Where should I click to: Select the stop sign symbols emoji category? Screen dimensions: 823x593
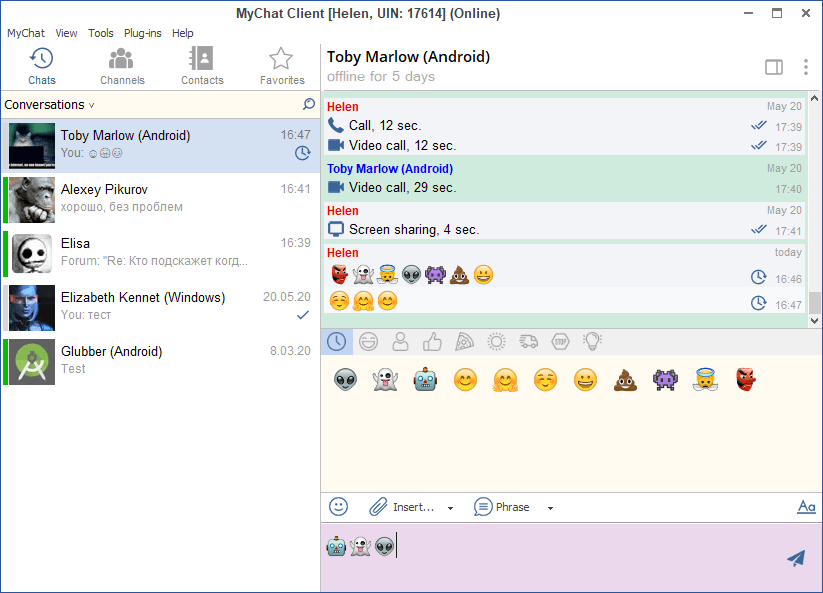coord(561,342)
